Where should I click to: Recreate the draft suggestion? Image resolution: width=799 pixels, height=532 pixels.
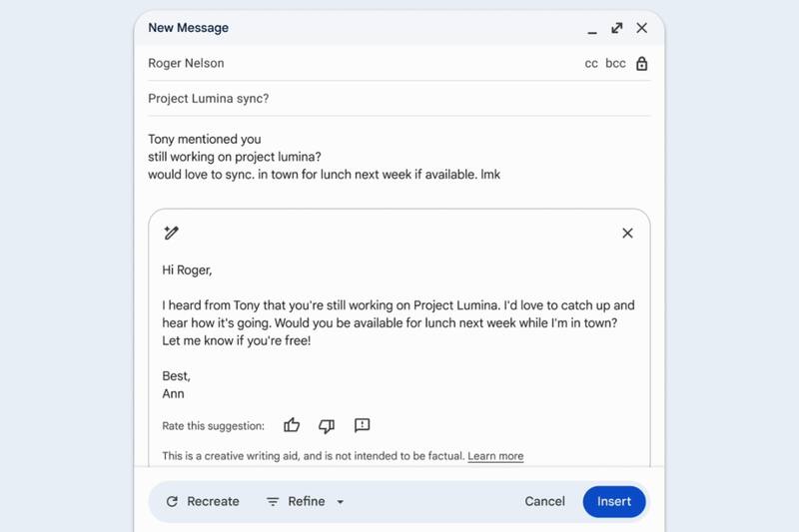click(x=203, y=502)
